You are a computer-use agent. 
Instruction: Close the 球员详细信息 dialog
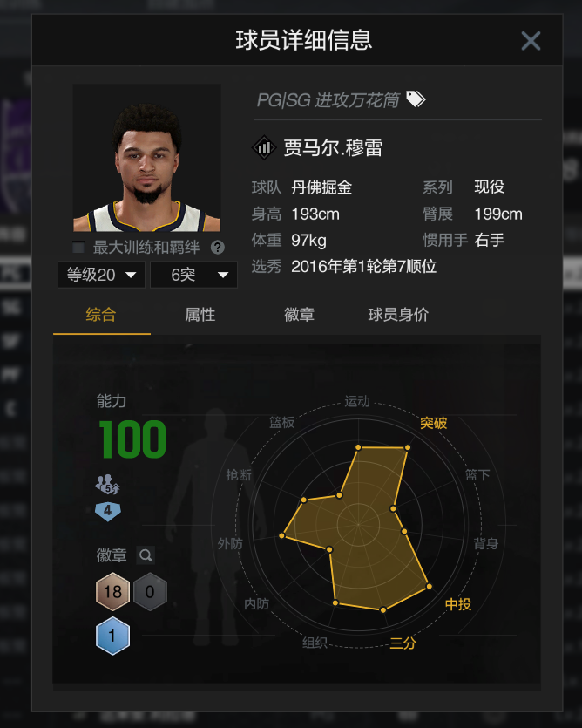pyautogui.click(x=531, y=41)
